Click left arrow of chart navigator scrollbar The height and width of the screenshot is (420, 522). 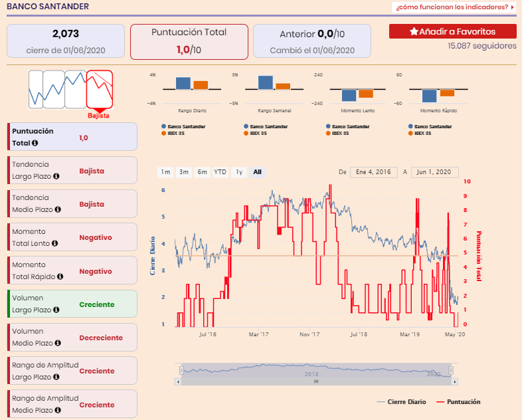click(178, 381)
